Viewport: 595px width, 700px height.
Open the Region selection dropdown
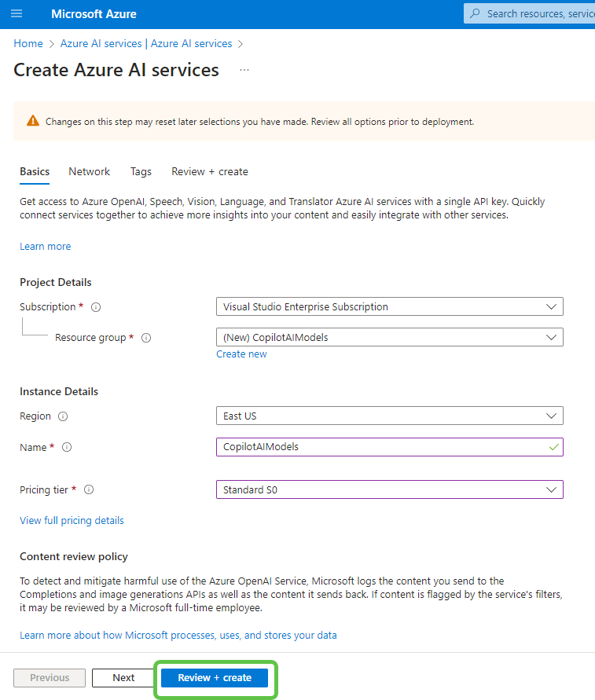coord(550,416)
